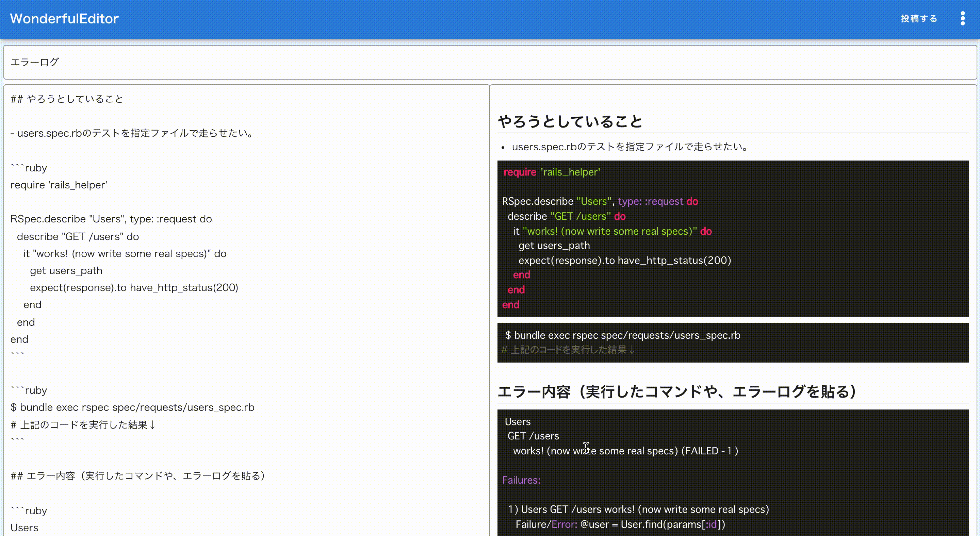980x536 pixels.
Task: Click the editor line '$ bundle exec rspec spec/requests/users_spec.rb'
Action: point(132,407)
